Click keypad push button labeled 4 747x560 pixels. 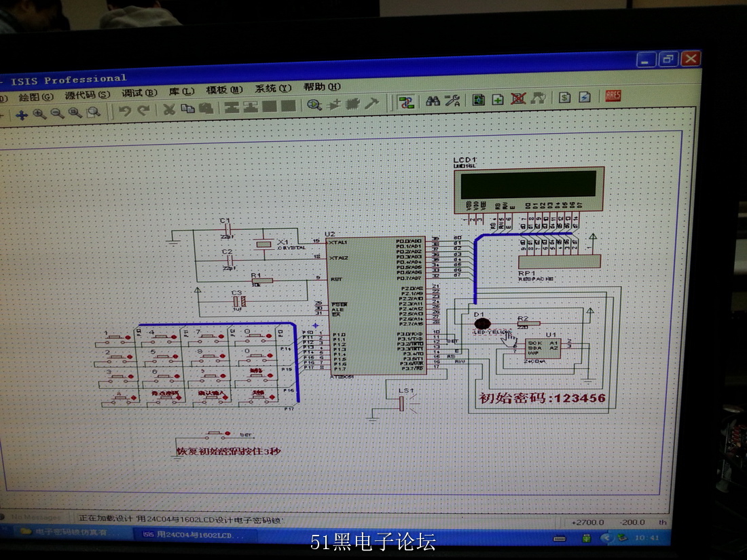tap(163, 337)
